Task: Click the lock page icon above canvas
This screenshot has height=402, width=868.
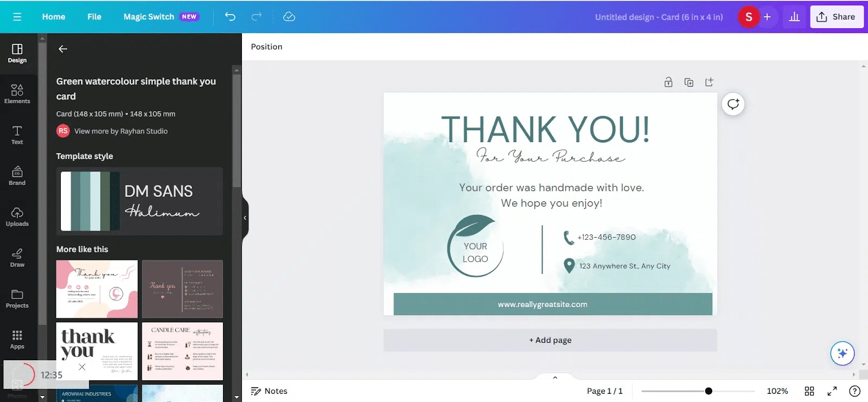Action: [x=668, y=82]
